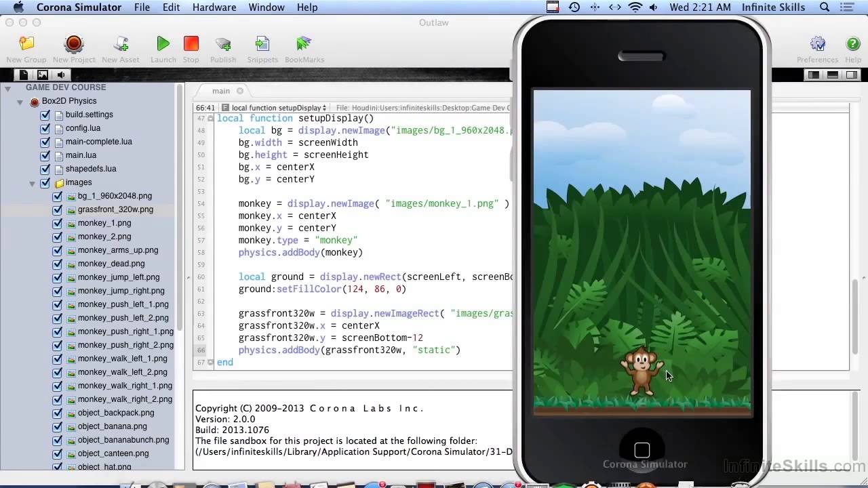Click the green Help icon
Screen dimensions: 868x488
pos(853,45)
